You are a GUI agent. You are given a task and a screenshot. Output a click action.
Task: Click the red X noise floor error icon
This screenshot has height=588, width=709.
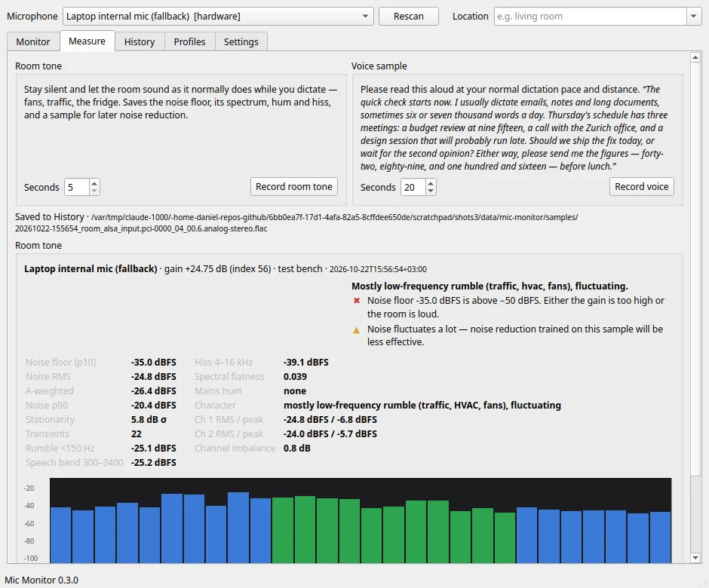(356, 301)
